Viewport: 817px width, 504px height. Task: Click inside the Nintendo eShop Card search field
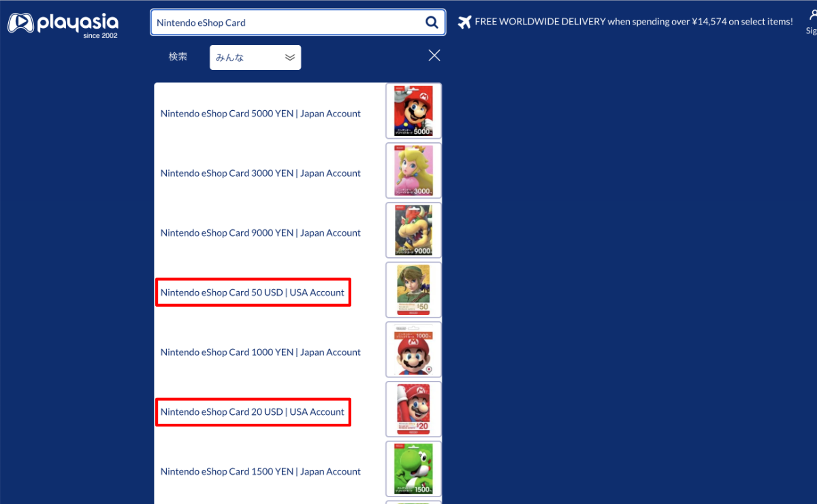point(286,22)
